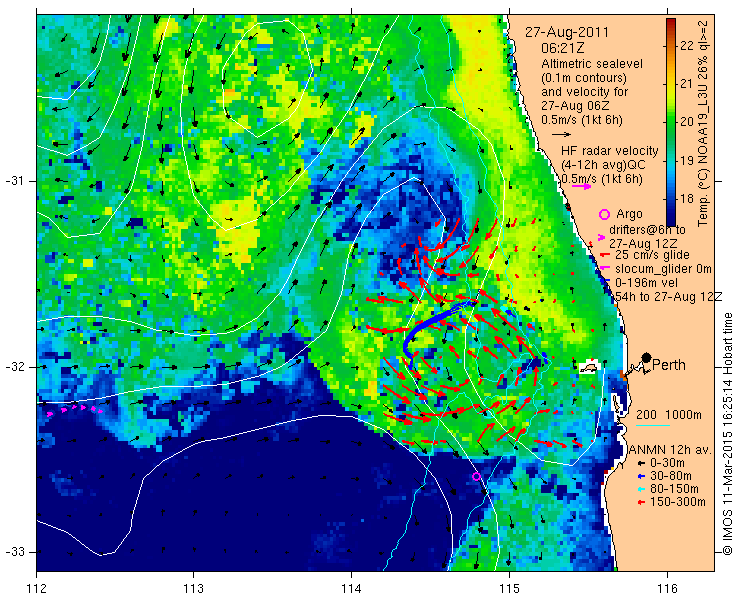Click the green 20 degree band of color bar
Image resolution: width=740 pixels, height=600 pixels.
[671, 122]
